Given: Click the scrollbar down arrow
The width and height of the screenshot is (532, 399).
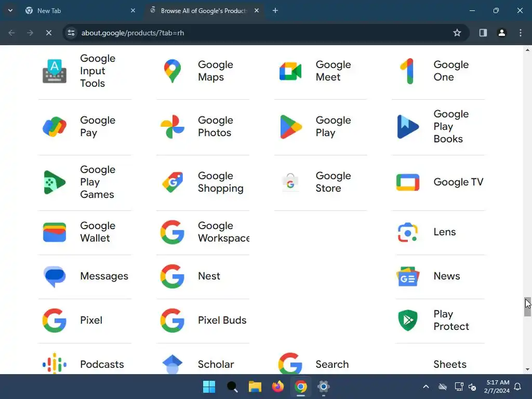Looking at the screenshot, I should click(527, 369).
